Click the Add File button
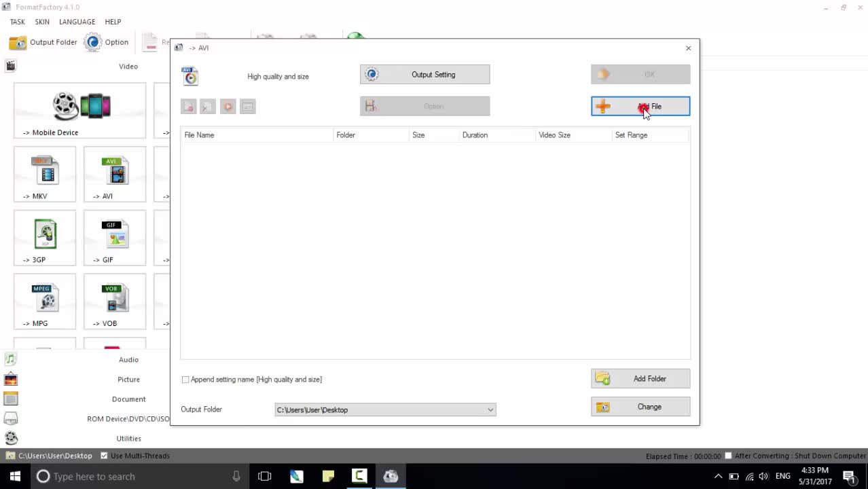The image size is (868, 489). pos(640,106)
